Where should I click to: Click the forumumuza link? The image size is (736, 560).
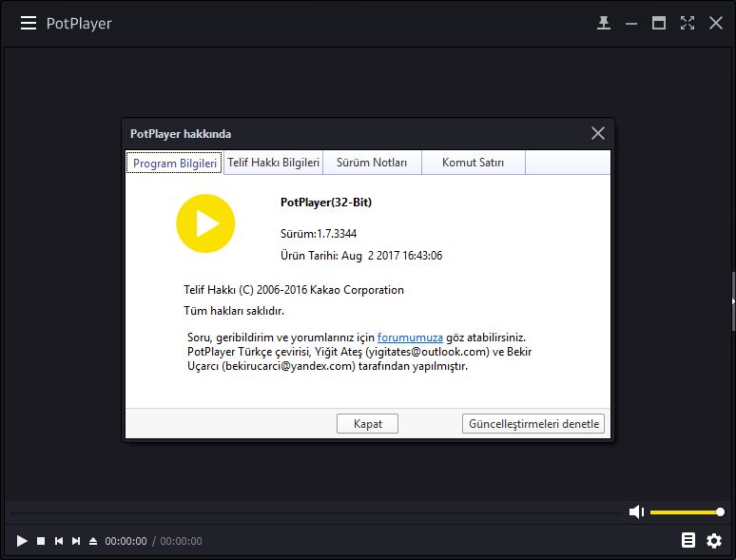pyautogui.click(x=410, y=338)
